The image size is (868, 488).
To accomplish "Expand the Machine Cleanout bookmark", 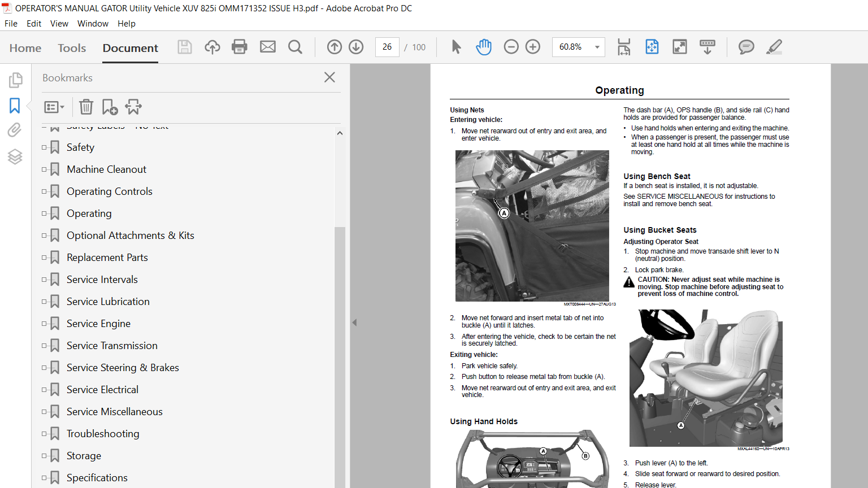I will coord(44,169).
